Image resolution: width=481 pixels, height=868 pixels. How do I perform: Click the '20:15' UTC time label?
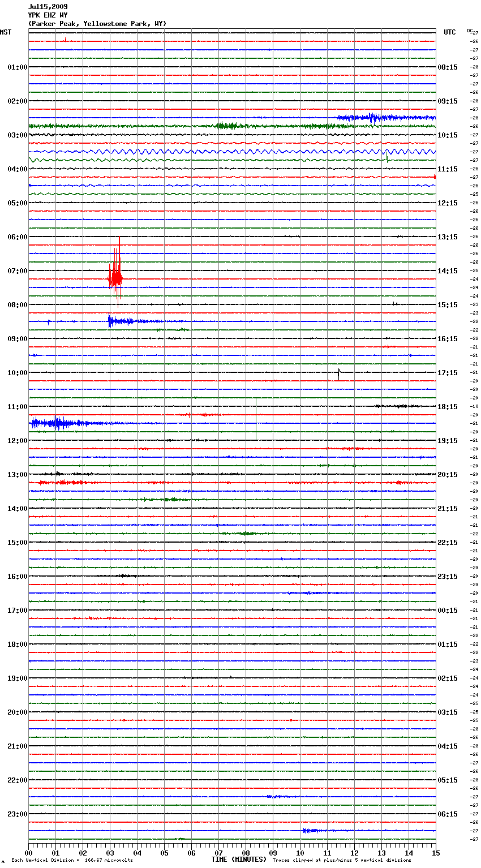[448, 475]
